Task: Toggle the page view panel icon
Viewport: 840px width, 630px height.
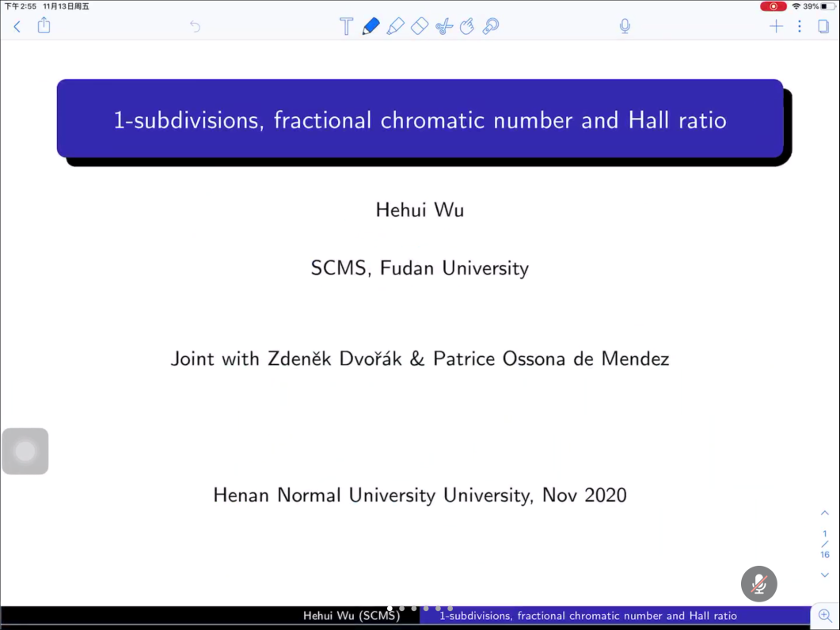Action: coord(823,26)
